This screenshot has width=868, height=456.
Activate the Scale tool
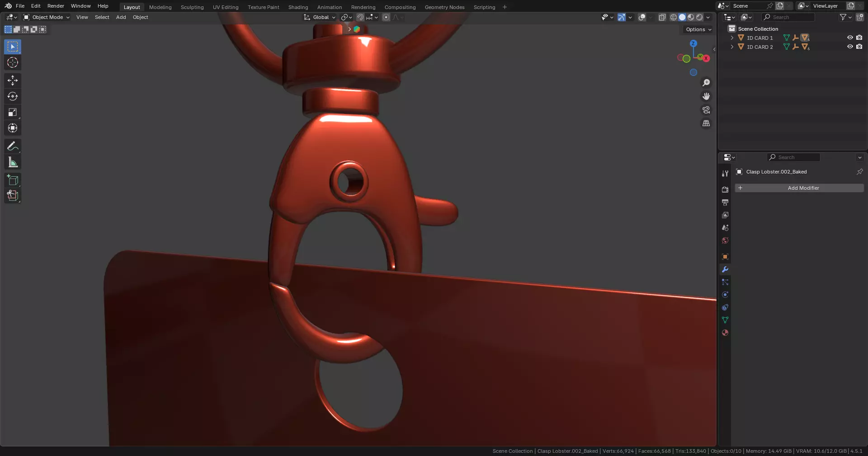coord(13,112)
